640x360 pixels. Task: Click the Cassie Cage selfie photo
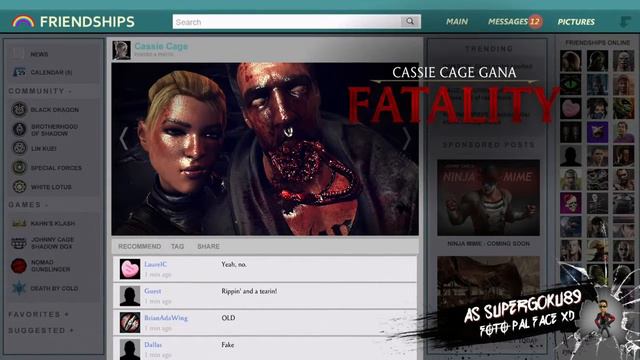tap(265, 149)
